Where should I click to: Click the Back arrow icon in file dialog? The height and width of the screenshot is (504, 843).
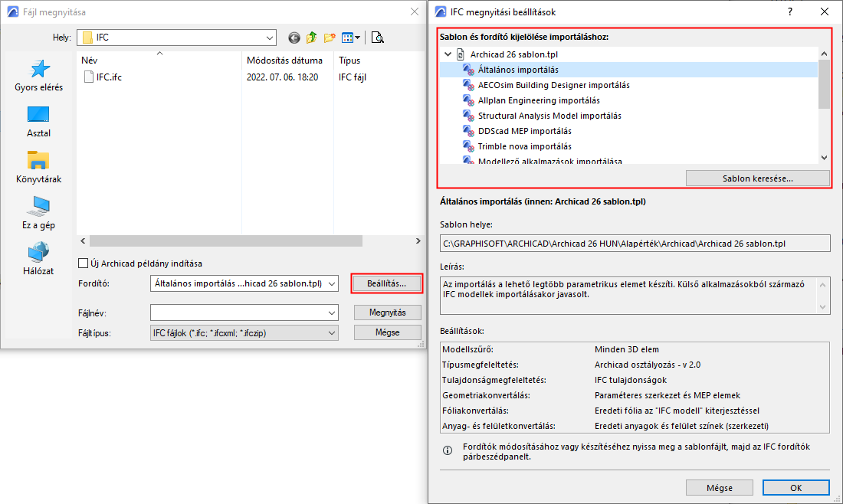coord(294,38)
